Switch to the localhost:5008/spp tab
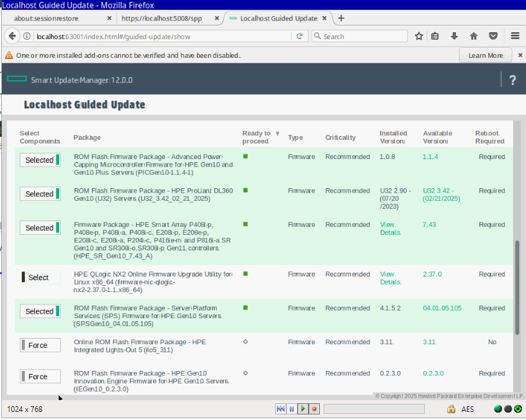 [161, 19]
